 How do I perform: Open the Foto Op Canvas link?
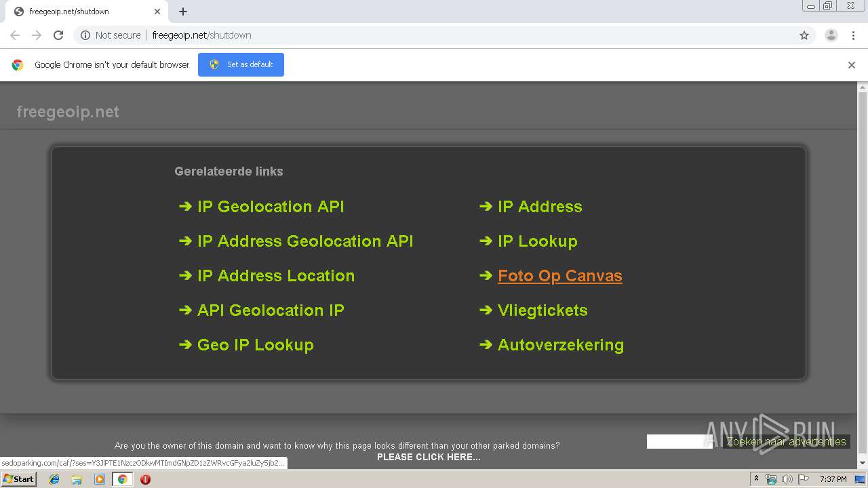560,276
